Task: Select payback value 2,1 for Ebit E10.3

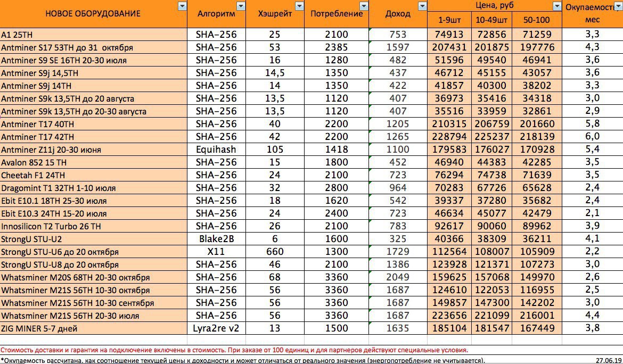Action: coord(593,213)
